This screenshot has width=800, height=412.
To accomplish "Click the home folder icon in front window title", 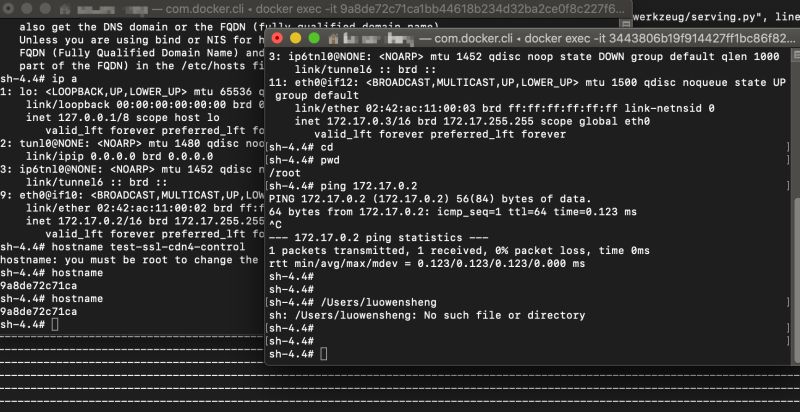I will [334, 38].
